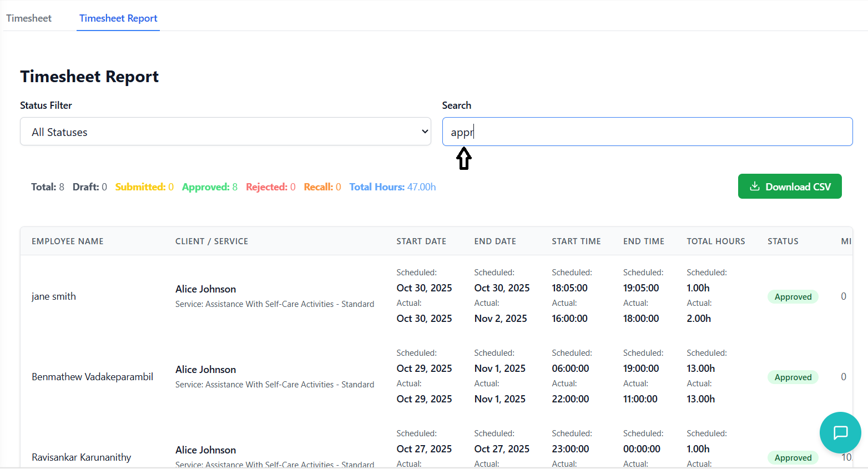The height and width of the screenshot is (469, 868).
Task: Click the Client / Service column header
Action: tap(211, 241)
